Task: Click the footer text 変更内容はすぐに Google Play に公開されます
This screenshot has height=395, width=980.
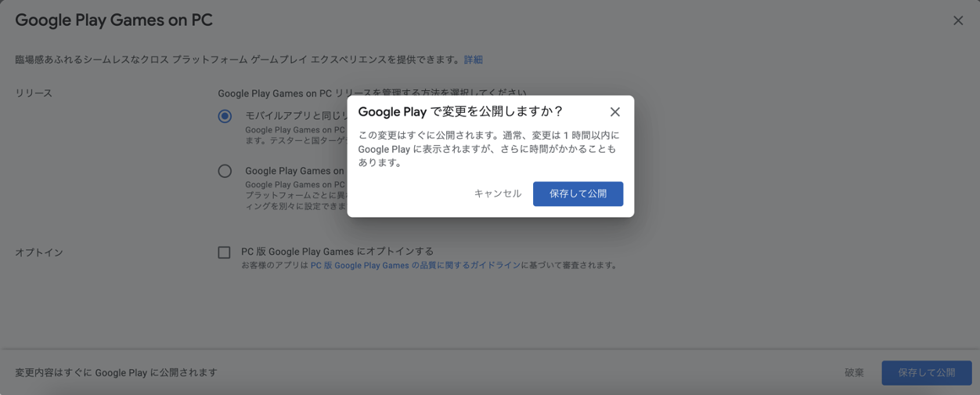Action: (116, 373)
